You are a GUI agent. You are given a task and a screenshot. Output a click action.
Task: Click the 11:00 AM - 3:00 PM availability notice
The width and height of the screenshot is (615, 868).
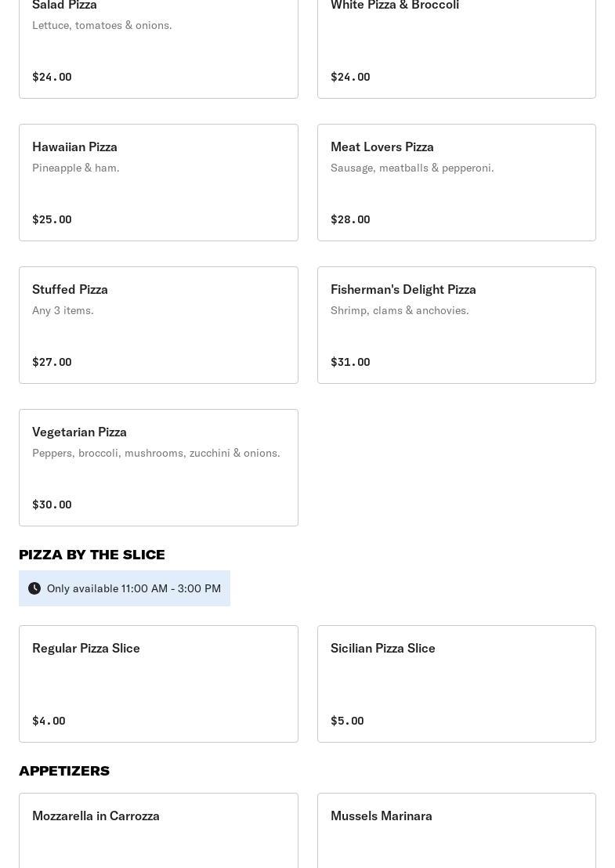point(134,588)
